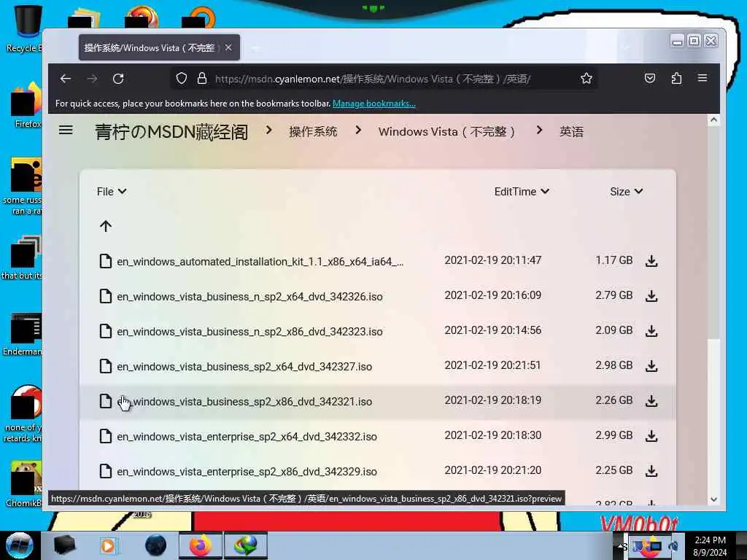The image size is (747, 560).
Task: Go up to parent folder arrow
Action: coord(106,226)
